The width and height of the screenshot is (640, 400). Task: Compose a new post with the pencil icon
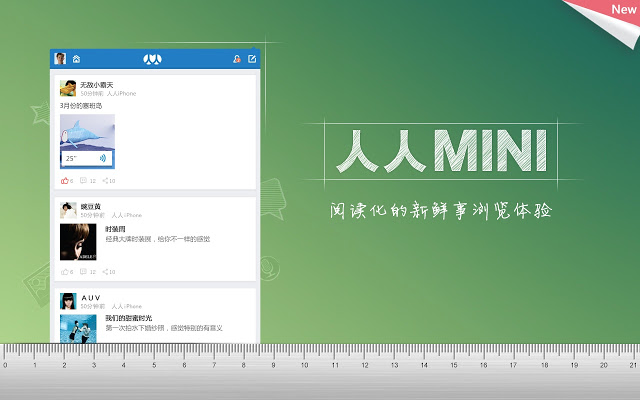[x=252, y=59]
